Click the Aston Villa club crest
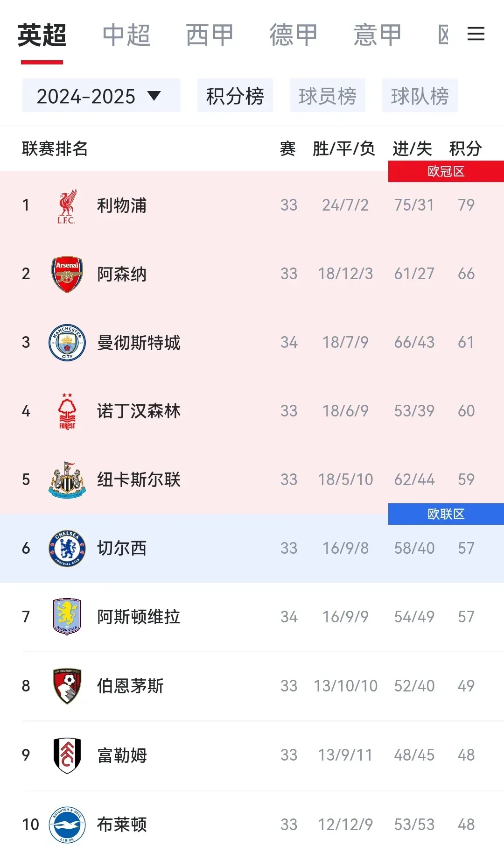The height and width of the screenshot is (853, 504). (x=67, y=616)
